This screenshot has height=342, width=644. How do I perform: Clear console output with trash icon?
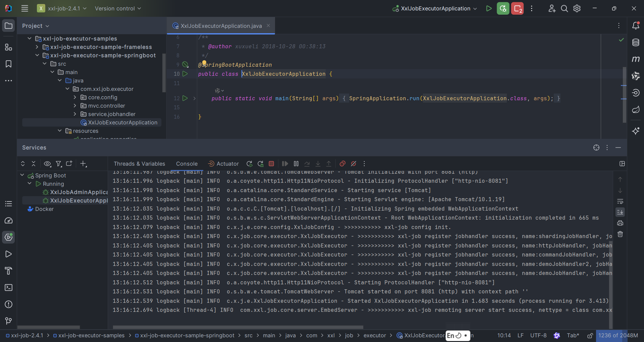620,234
